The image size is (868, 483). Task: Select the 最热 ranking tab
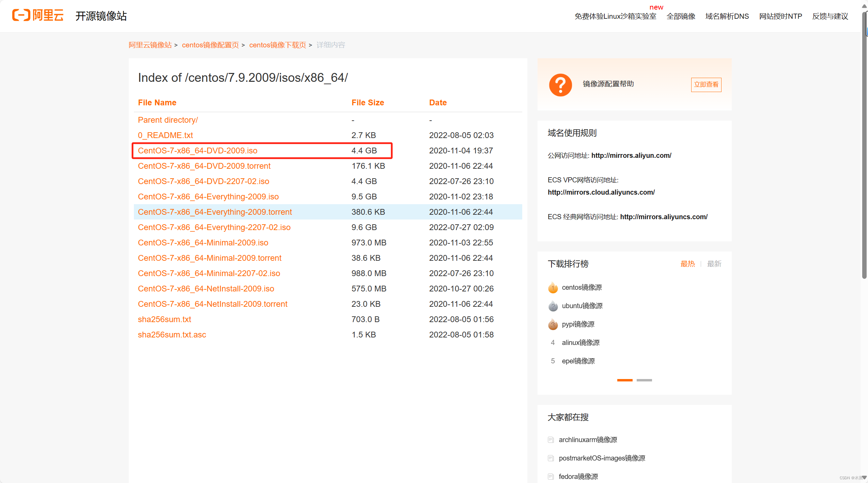pyautogui.click(x=687, y=264)
